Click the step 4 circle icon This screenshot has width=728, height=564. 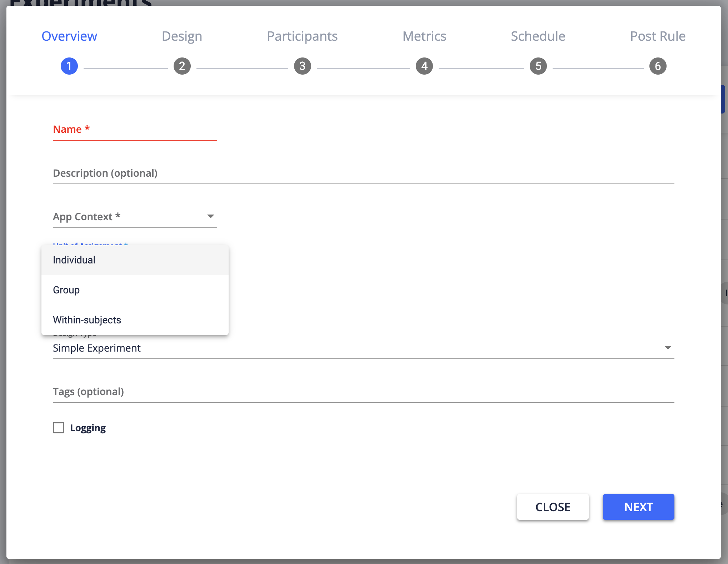pos(424,66)
